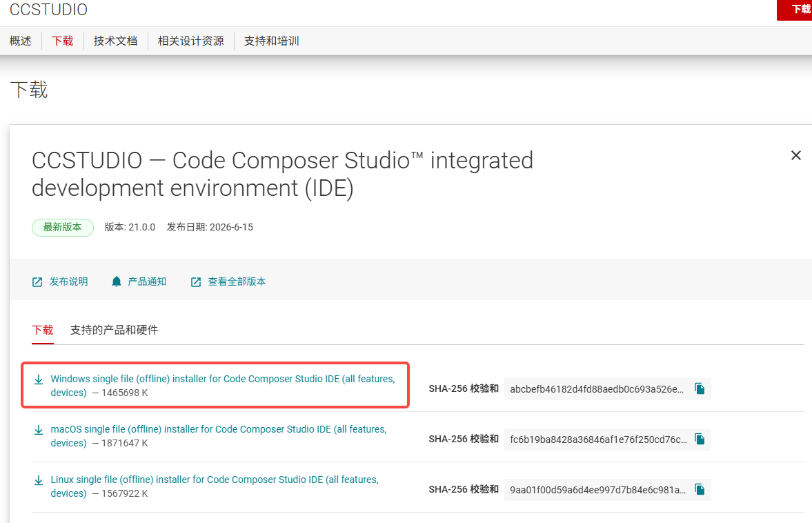Download the Linux single file offline installer
This screenshot has width=812, height=523.
coord(215,486)
